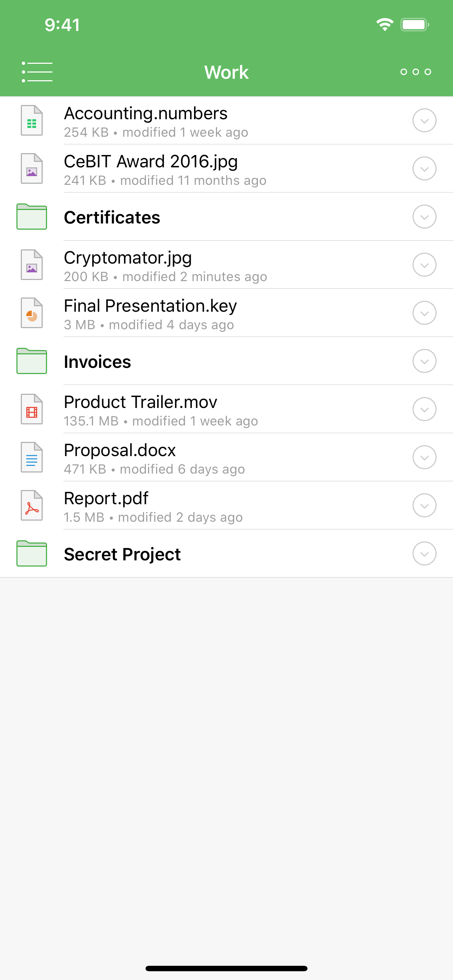453x980 pixels.
Task: Open the Certificates folder by its name
Action: (112, 217)
